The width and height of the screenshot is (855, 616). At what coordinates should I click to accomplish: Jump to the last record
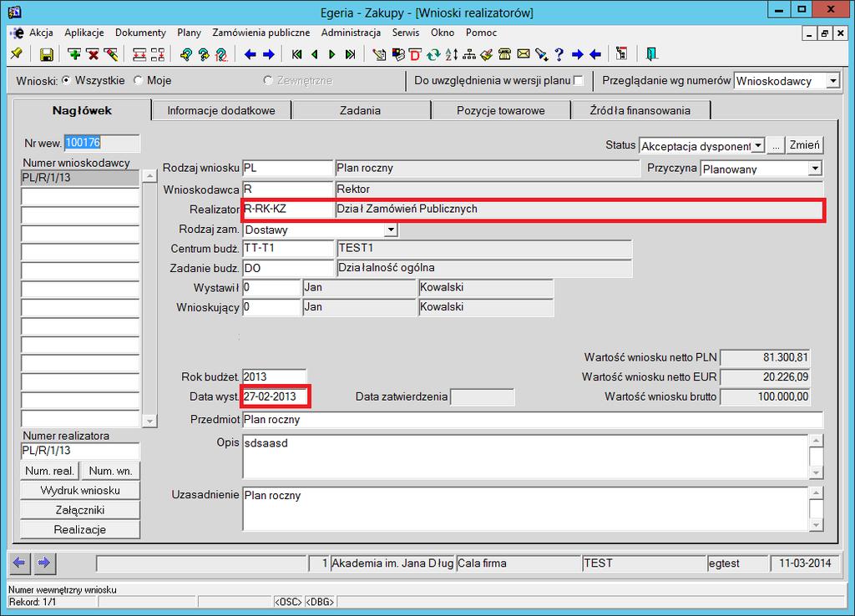350,54
